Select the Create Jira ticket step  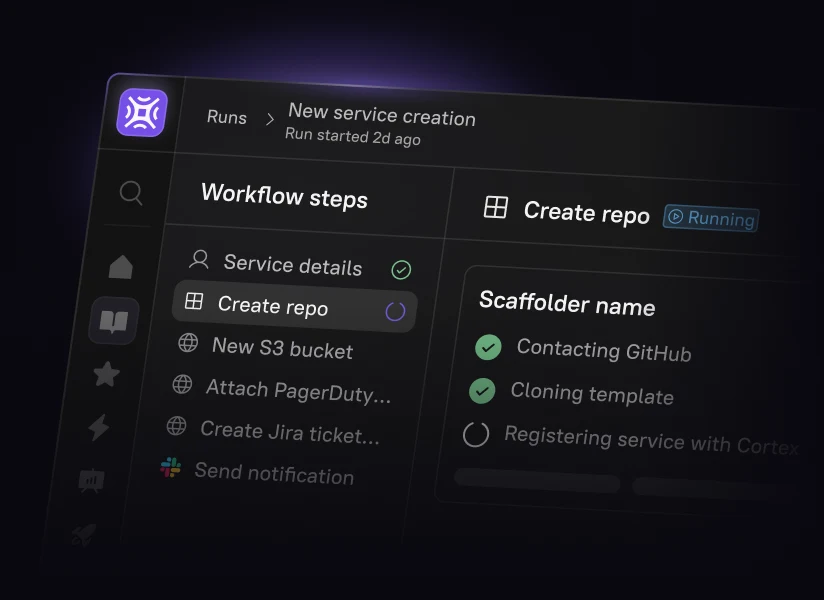(289, 432)
